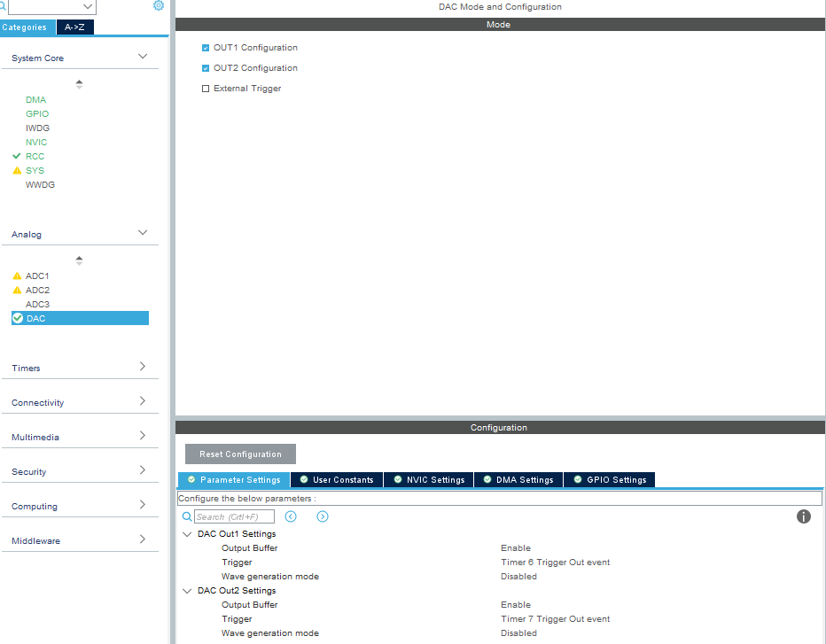The height and width of the screenshot is (644, 826).
Task: Click the Reset Configuration button
Action: tap(240, 454)
